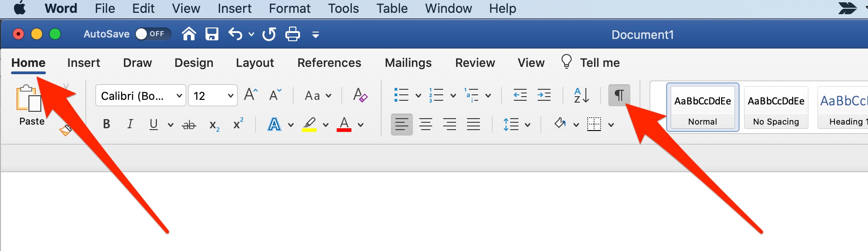The width and height of the screenshot is (868, 251).
Task: Toggle paragraph marks display
Action: [619, 95]
